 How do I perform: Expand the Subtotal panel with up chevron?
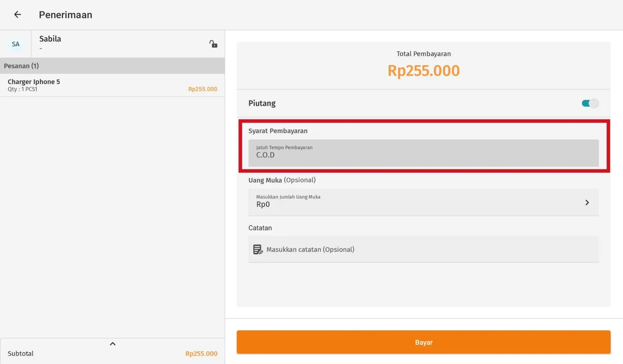(x=113, y=344)
